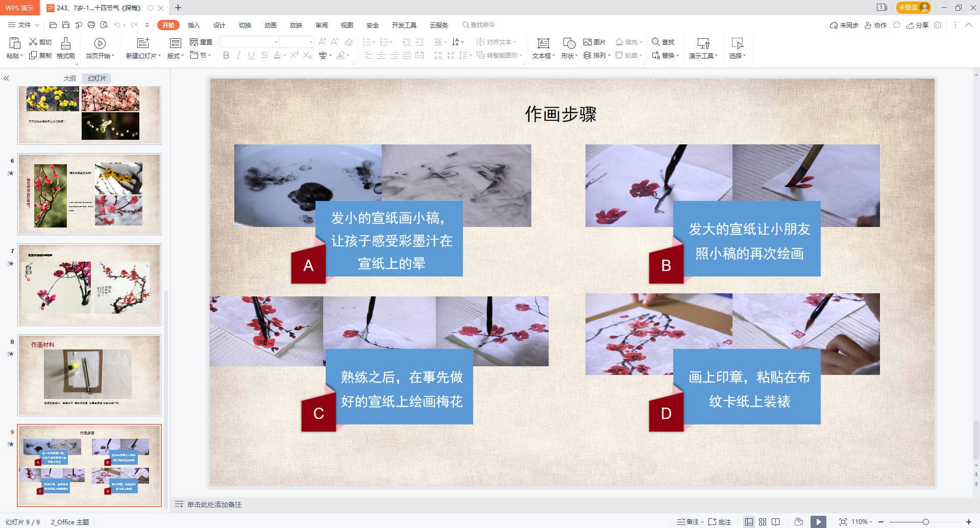The width and height of the screenshot is (980, 528).
Task: Switch to Insert (插入) tab
Action: (193, 25)
